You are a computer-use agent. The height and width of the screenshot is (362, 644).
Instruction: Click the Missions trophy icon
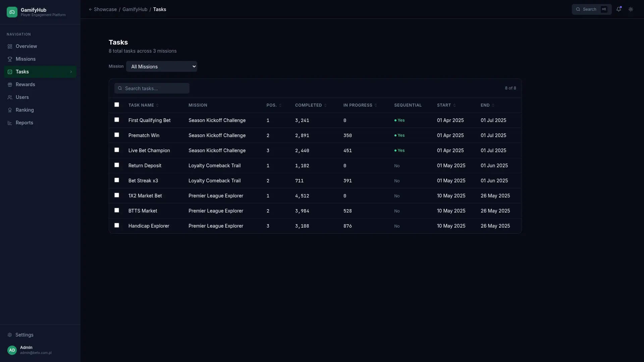coord(10,59)
